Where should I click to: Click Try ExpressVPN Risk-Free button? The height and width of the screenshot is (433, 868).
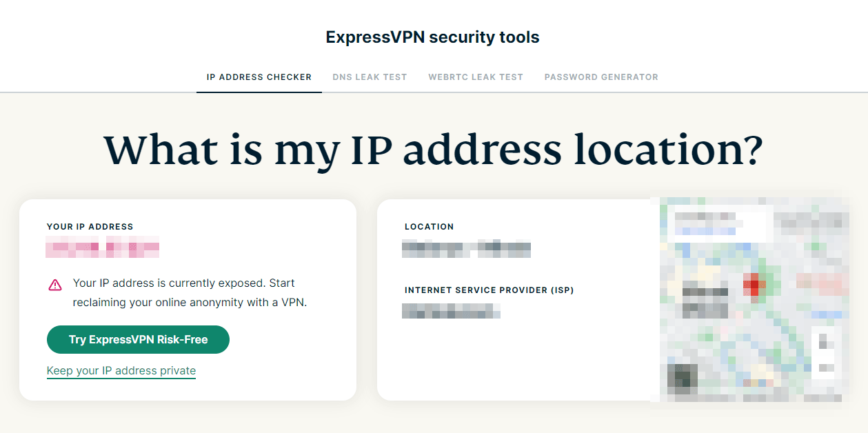click(x=138, y=340)
